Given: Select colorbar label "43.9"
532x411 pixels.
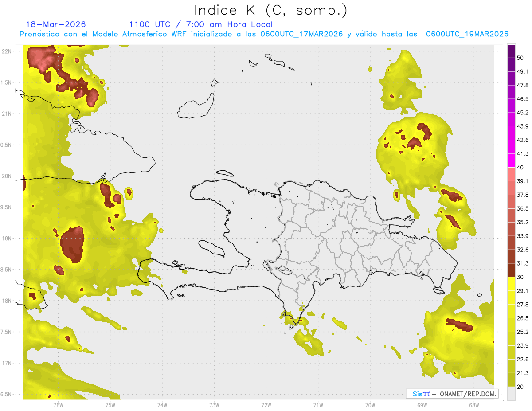Looking at the screenshot, I should (523, 126).
